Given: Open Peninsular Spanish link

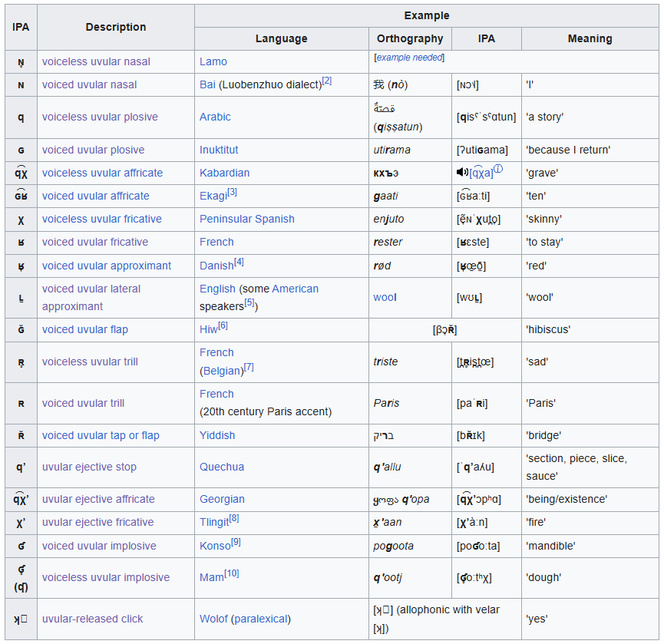Looking at the screenshot, I should (x=247, y=219).
